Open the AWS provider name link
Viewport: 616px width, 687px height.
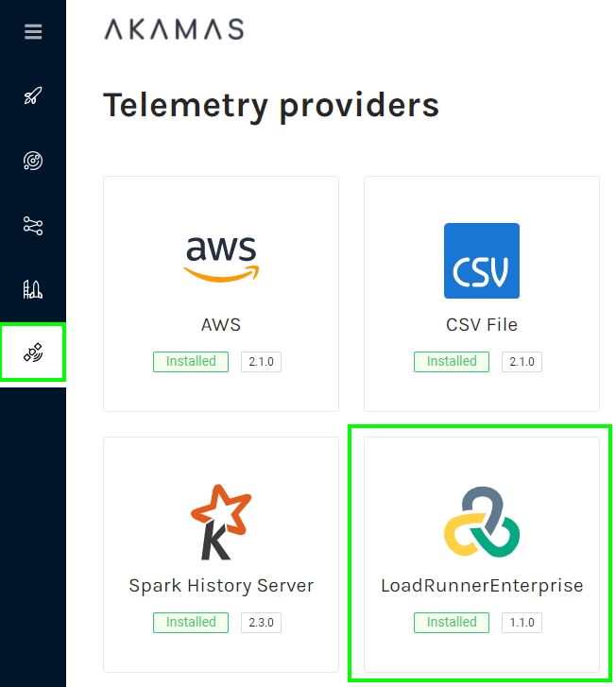[x=221, y=325]
